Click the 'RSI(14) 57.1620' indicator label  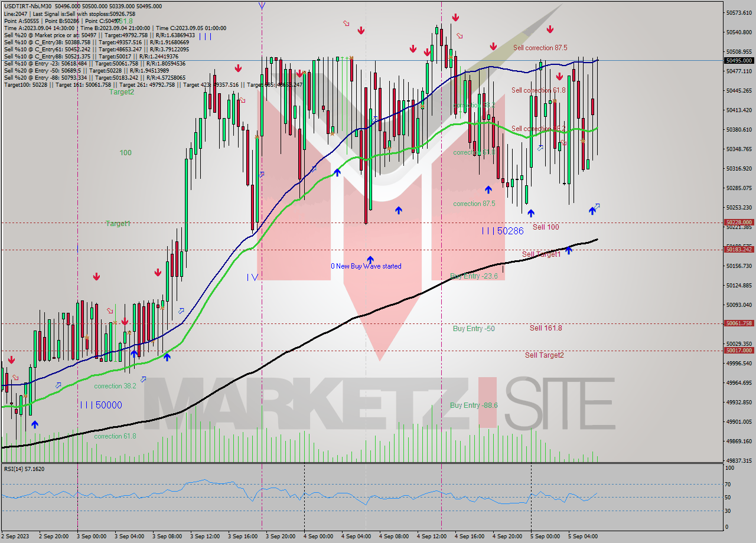(x=24, y=469)
